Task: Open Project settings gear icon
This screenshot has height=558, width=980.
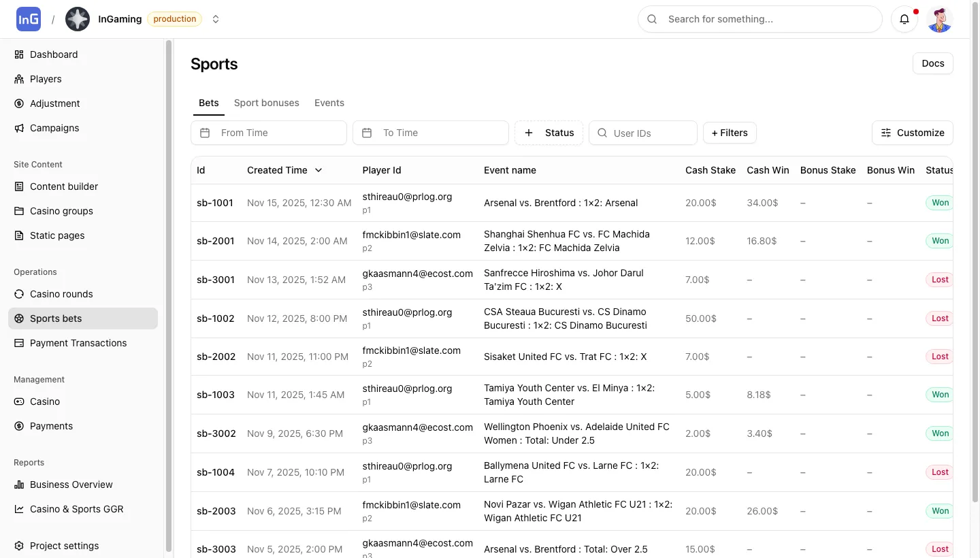Action: [19, 546]
